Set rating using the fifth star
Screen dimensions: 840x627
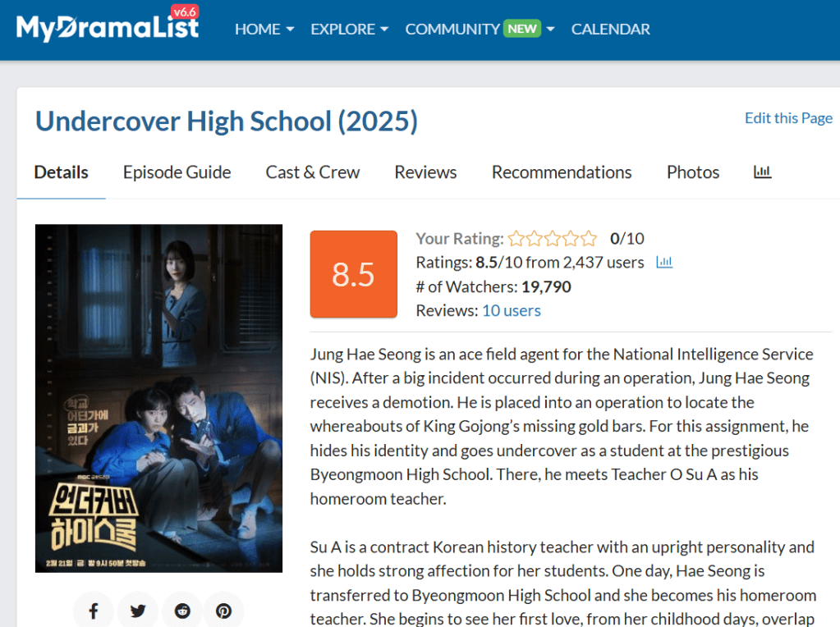[x=589, y=238]
